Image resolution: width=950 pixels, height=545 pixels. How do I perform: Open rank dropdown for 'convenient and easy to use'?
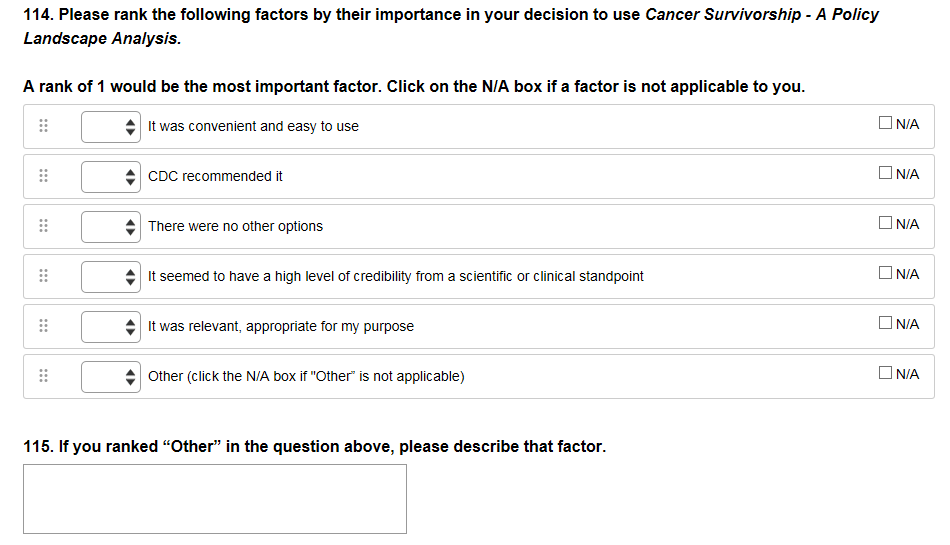coord(111,126)
